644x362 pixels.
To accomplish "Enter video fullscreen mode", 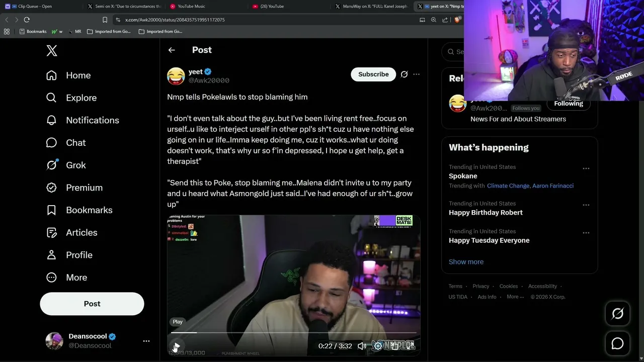I will (411, 346).
